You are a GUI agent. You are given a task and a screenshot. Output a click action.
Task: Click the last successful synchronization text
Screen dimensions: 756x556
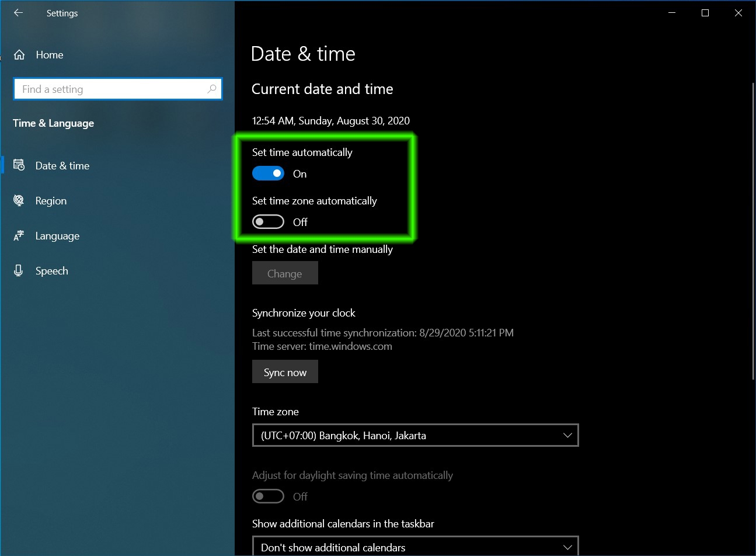click(x=382, y=333)
